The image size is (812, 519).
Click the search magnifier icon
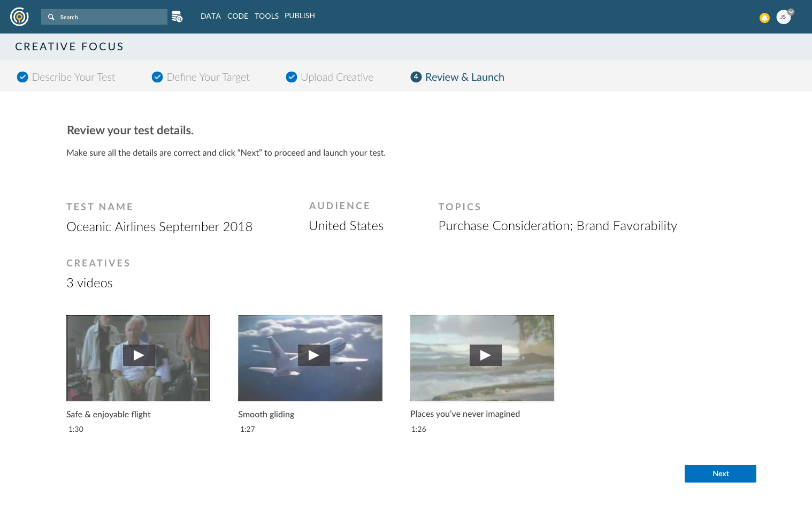pos(51,17)
